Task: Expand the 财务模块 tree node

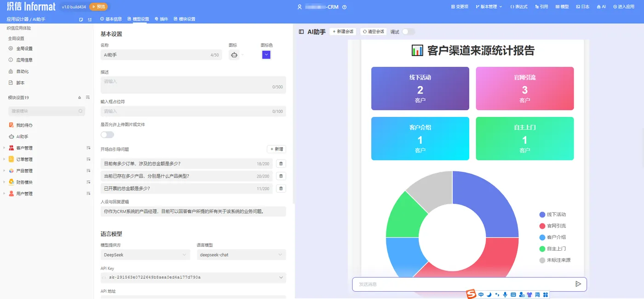Action: click(x=4, y=182)
